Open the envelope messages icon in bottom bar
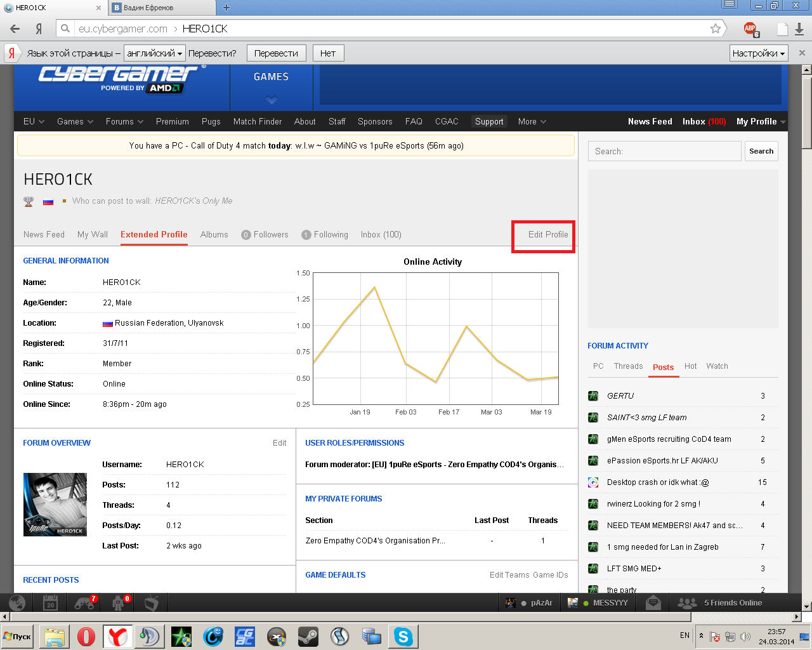This screenshot has height=650, width=812. [x=653, y=603]
